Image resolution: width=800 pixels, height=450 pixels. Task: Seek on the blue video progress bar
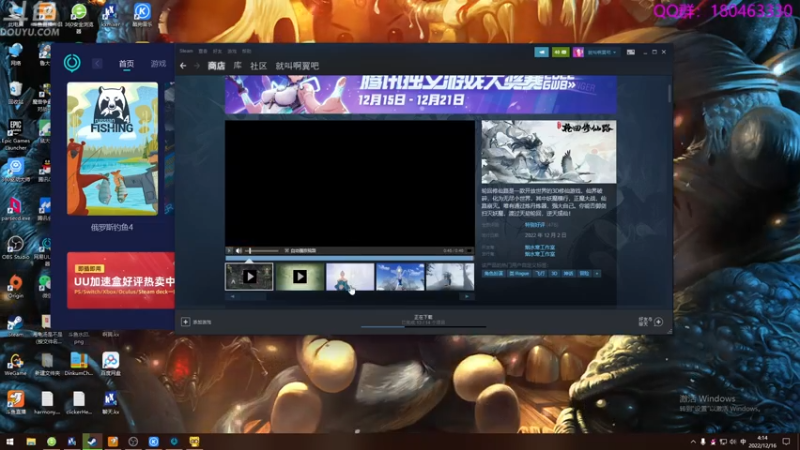349,258
